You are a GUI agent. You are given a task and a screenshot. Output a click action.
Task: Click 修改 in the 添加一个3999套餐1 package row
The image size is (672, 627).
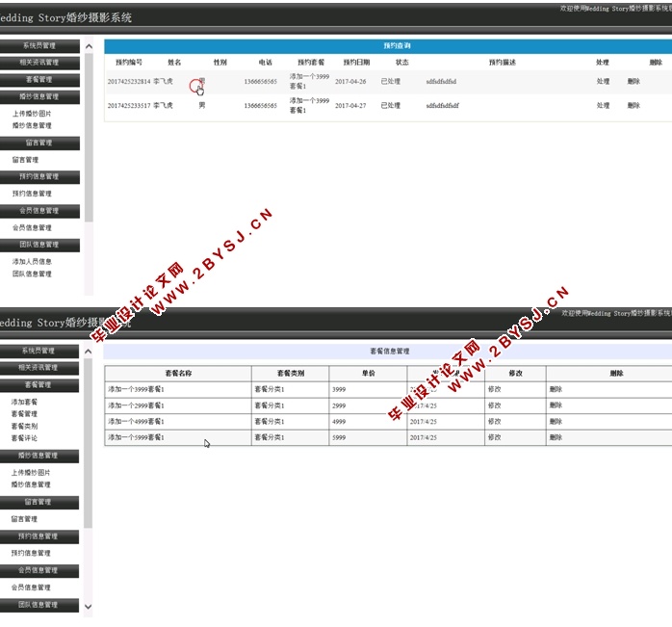click(x=494, y=390)
